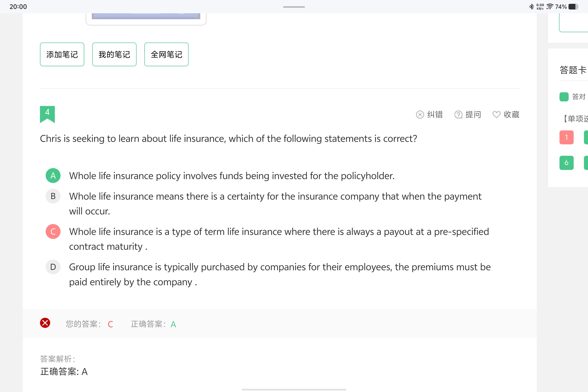Select answer option B
Image resolution: width=588 pixels, height=392 pixels.
(53, 196)
